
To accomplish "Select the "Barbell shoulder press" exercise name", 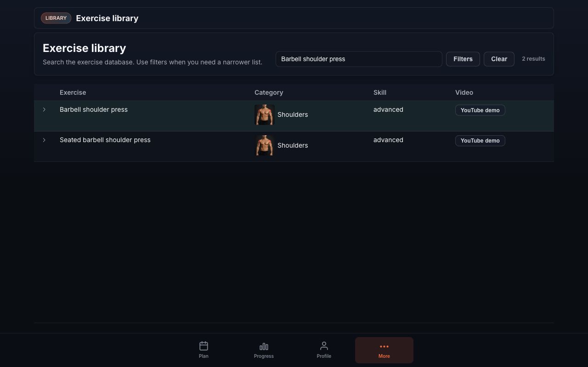I will click(x=94, y=109).
